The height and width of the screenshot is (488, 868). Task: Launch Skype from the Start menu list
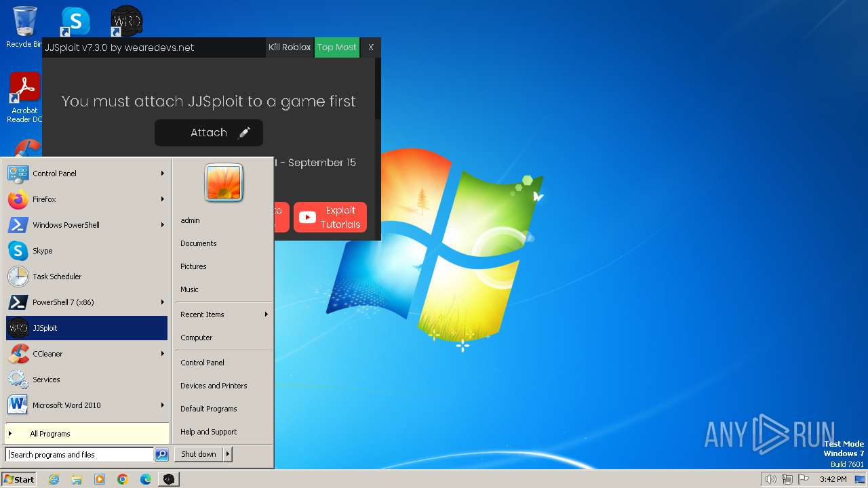click(x=87, y=251)
